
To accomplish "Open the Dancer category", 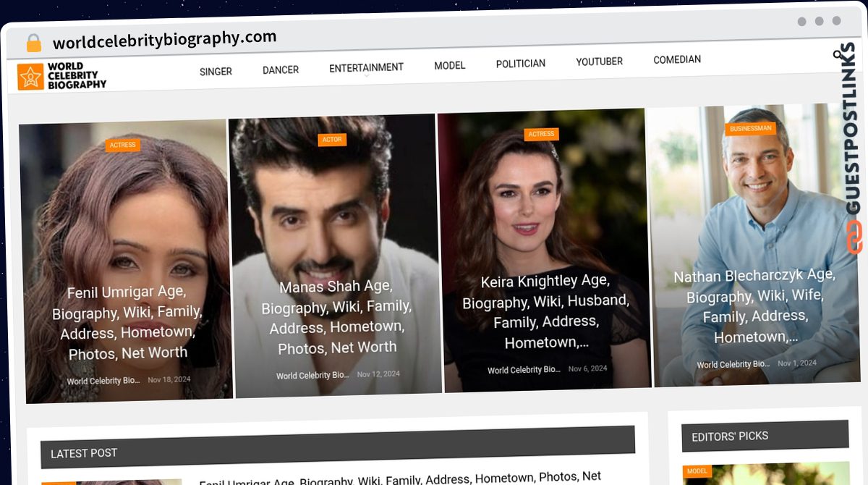I will tap(281, 69).
